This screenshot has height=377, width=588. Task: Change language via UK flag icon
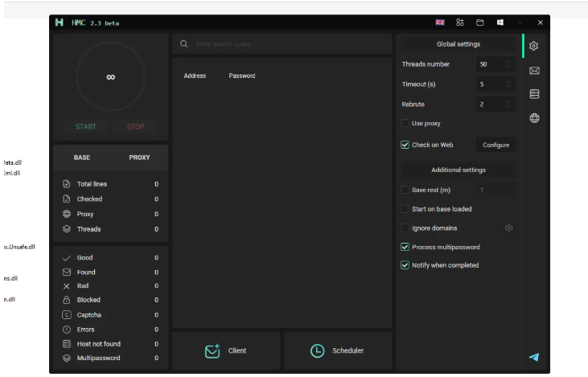[440, 23]
